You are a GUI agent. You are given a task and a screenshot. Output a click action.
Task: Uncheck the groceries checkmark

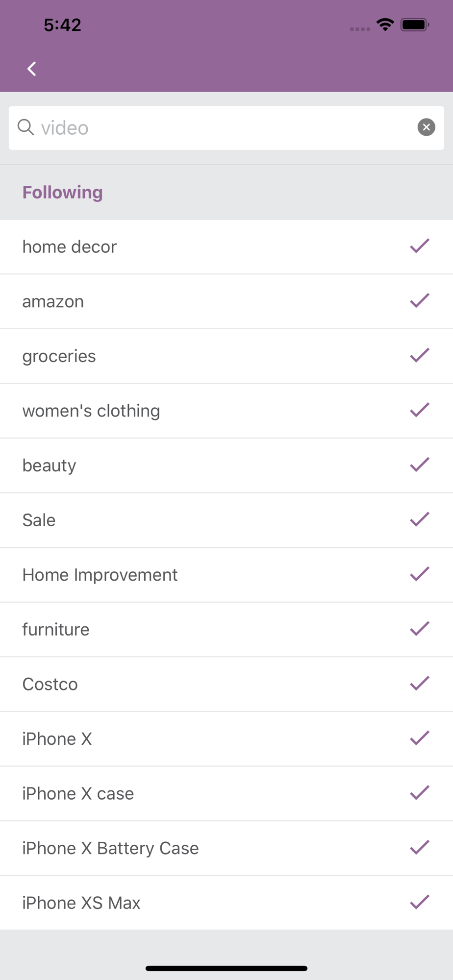[x=420, y=355]
